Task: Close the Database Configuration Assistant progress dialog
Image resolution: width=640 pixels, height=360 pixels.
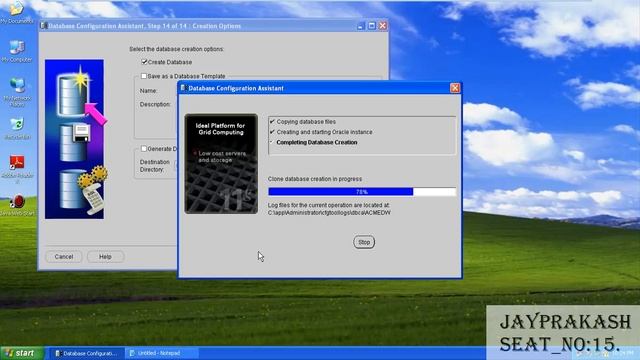Action: (455, 88)
